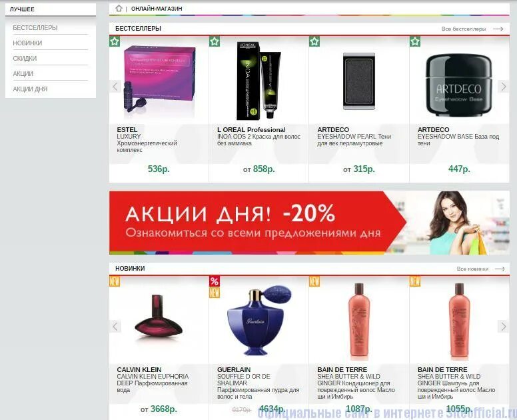Show previous new arrivals with left arrow
Viewport: 517px width, 420px height.
tap(115, 327)
